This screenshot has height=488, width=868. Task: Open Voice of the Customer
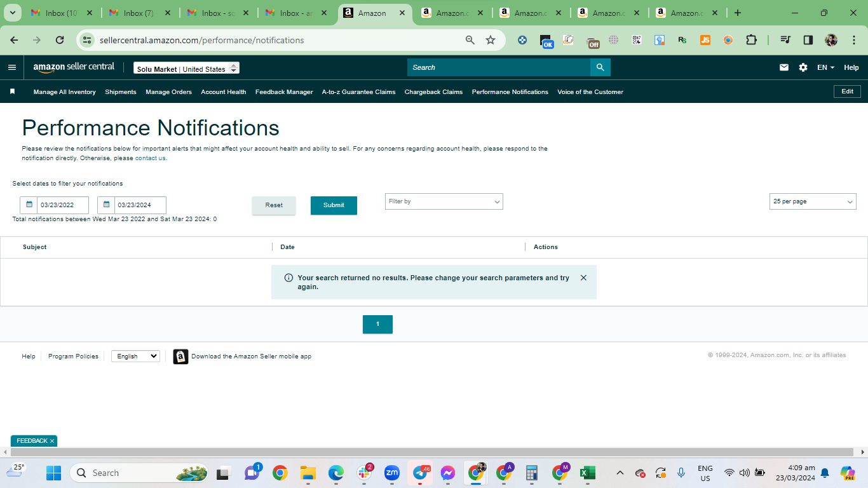point(590,92)
